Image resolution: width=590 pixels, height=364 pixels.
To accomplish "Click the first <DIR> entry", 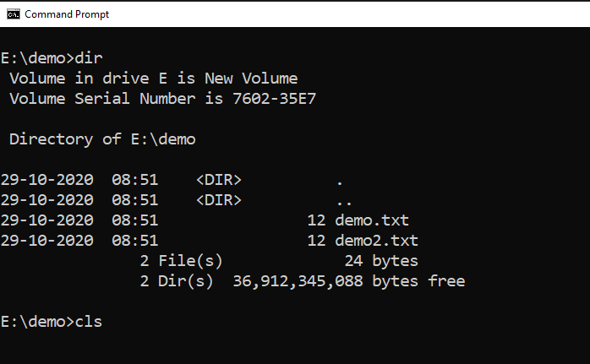I will [x=219, y=180].
